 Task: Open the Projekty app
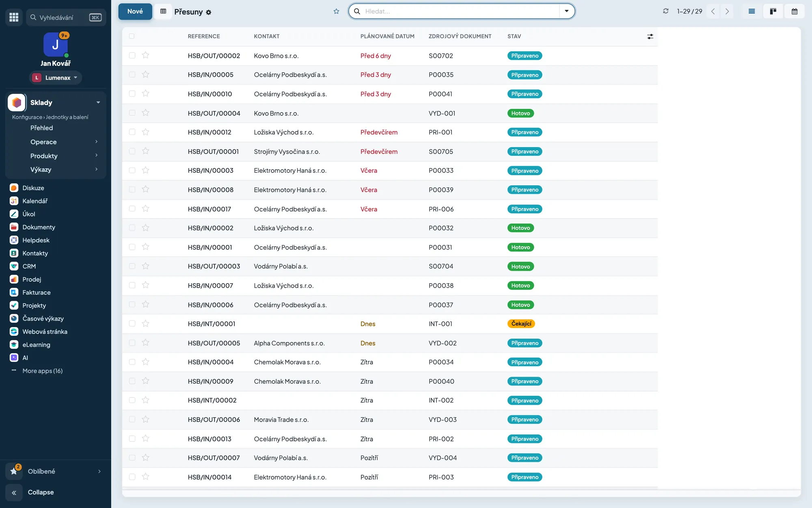coord(34,305)
